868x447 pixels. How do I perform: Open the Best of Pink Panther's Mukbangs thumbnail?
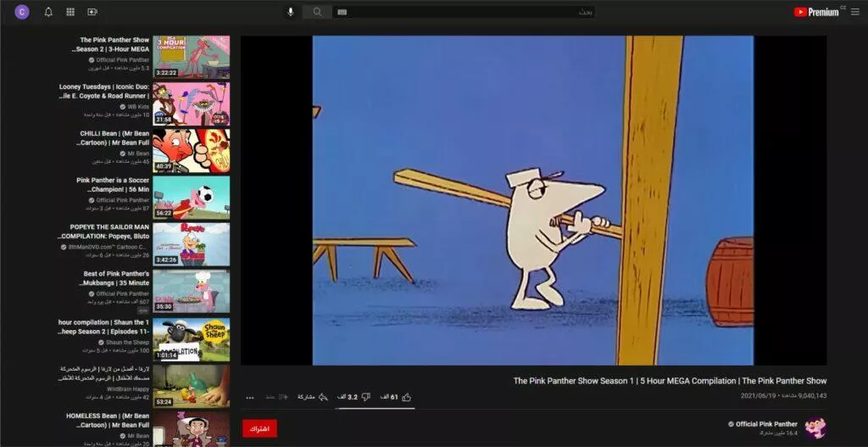click(x=191, y=291)
